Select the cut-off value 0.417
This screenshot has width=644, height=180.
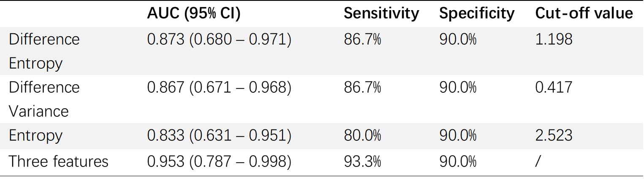(554, 87)
